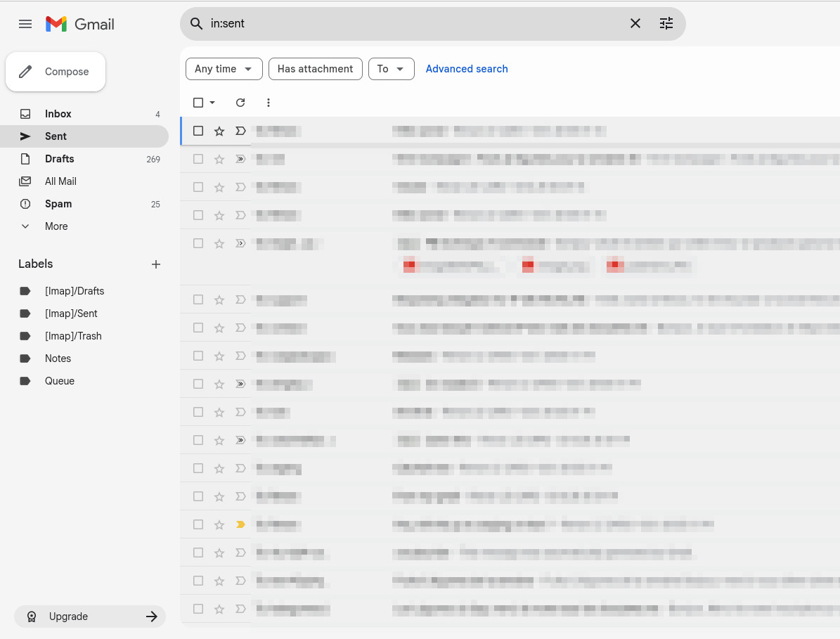Open the main menu hamburger icon
840x639 pixels.
coord(25,24)
